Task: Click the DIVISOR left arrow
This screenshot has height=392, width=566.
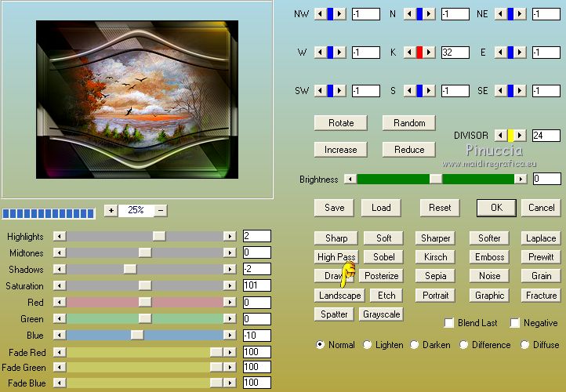Action: tap(500, 136)
